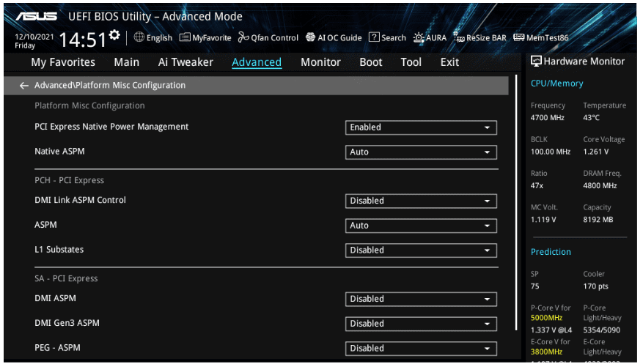Click the Hardware Monitor display icon

point(536,62)
